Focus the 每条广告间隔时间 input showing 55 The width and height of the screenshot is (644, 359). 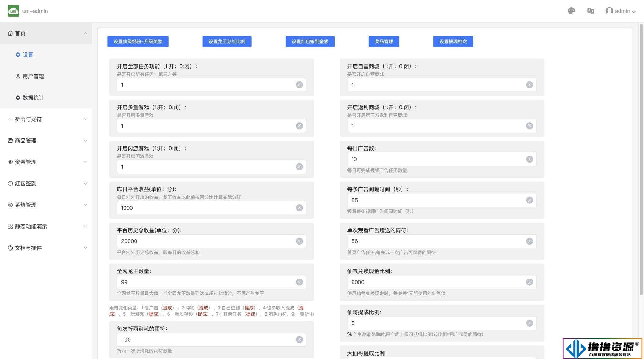tap(442, 200)
